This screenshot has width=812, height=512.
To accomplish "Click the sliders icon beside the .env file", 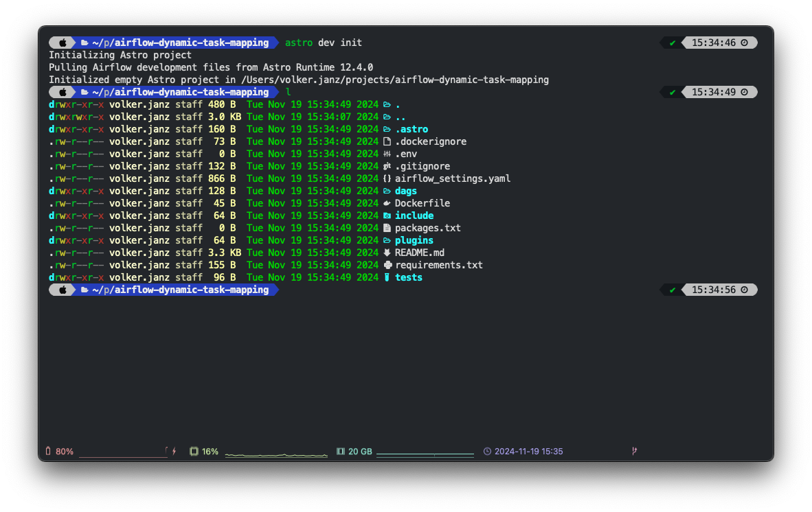I will pos(387,154).
